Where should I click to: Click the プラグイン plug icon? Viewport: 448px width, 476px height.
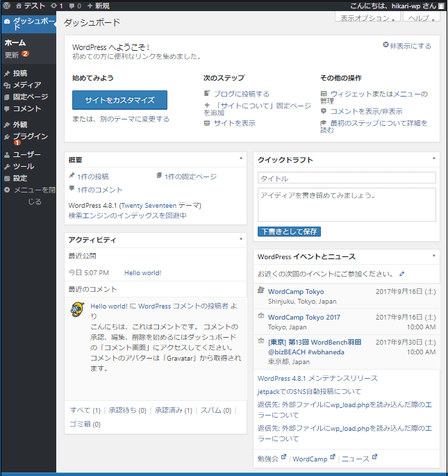[7, 137]
